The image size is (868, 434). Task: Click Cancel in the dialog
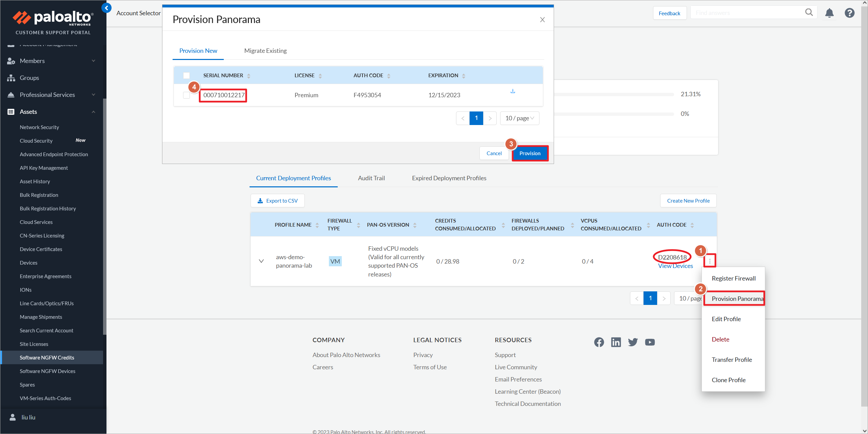[x=494, y=153]
